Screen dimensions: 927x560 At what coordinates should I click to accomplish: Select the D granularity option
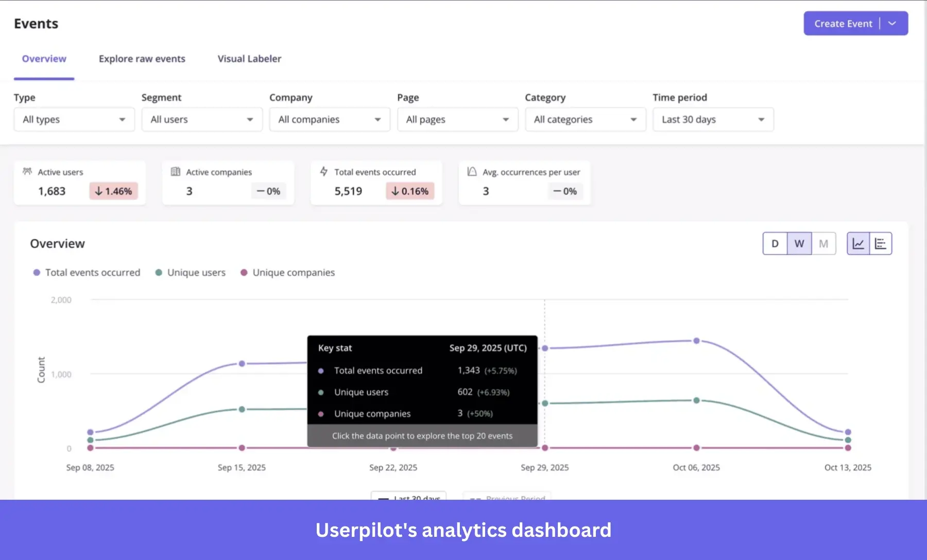click(775, 243)
